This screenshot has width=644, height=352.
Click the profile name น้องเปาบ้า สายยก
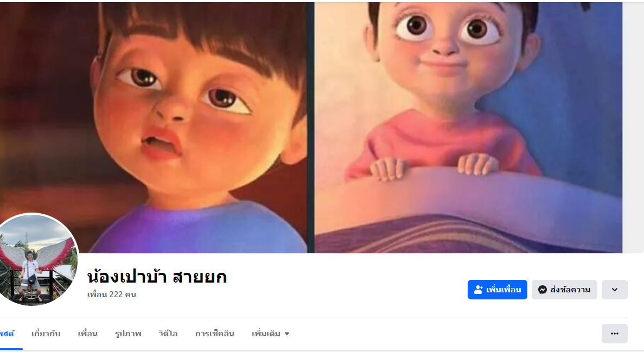(x=157, y=277)
